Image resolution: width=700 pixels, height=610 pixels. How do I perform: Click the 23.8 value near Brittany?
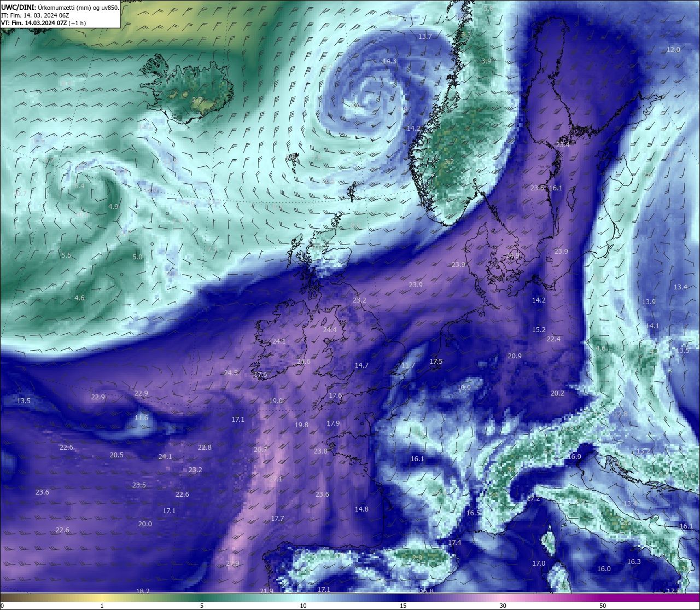[320, 451]
